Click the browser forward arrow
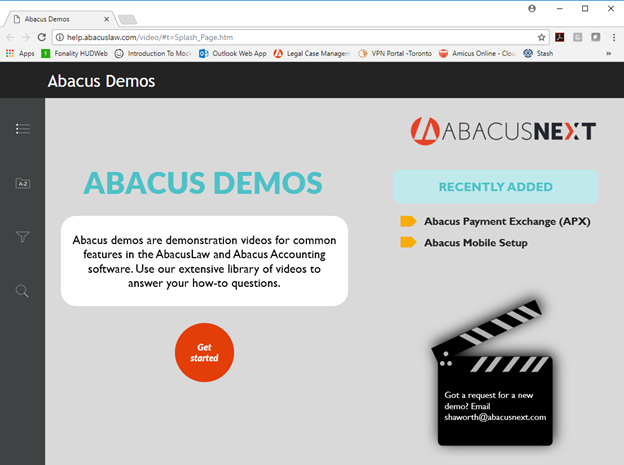624x465 pixels. [26, 37]
